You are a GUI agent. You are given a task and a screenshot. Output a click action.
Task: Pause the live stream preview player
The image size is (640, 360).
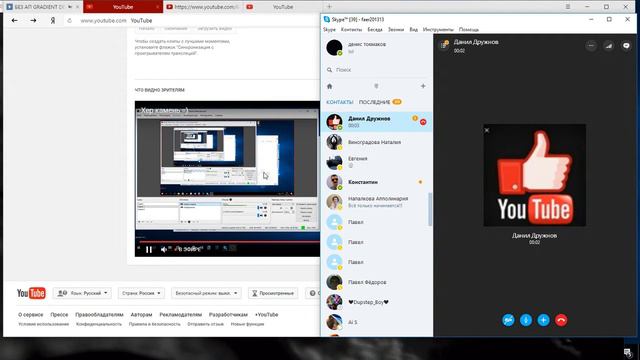pyautogui.click(x=149, y=249)
